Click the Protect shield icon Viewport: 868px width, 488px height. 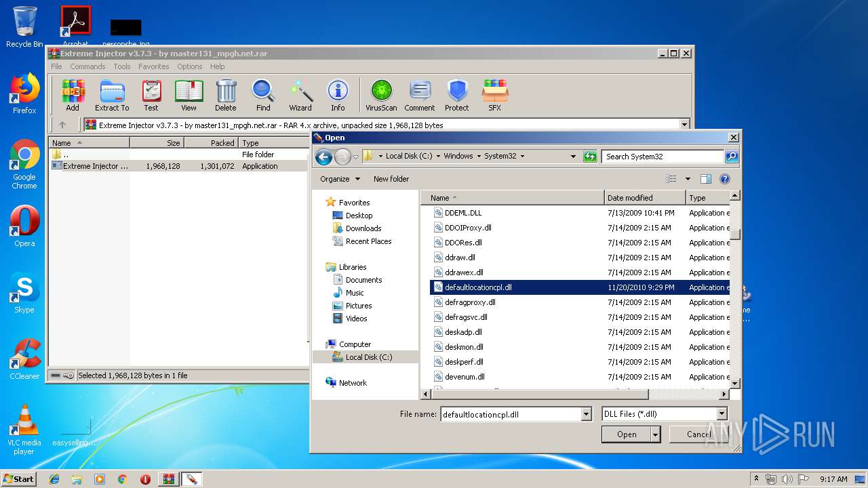click(x=457, y=95)
